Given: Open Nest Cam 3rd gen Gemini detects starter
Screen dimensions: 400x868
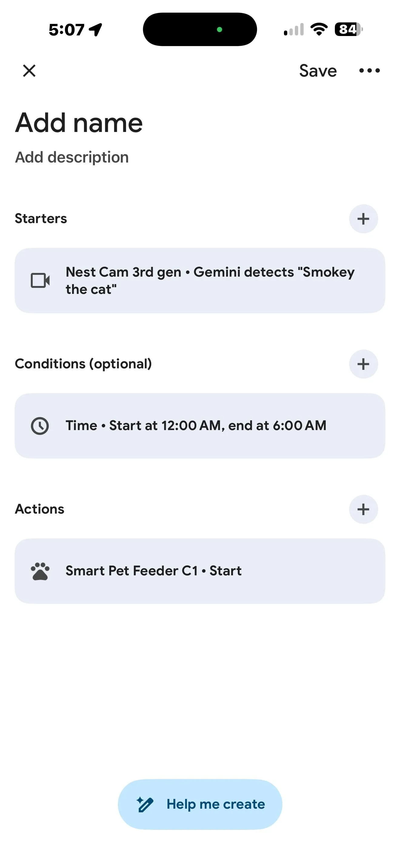Looking at the screenshot, I should 200,281.
